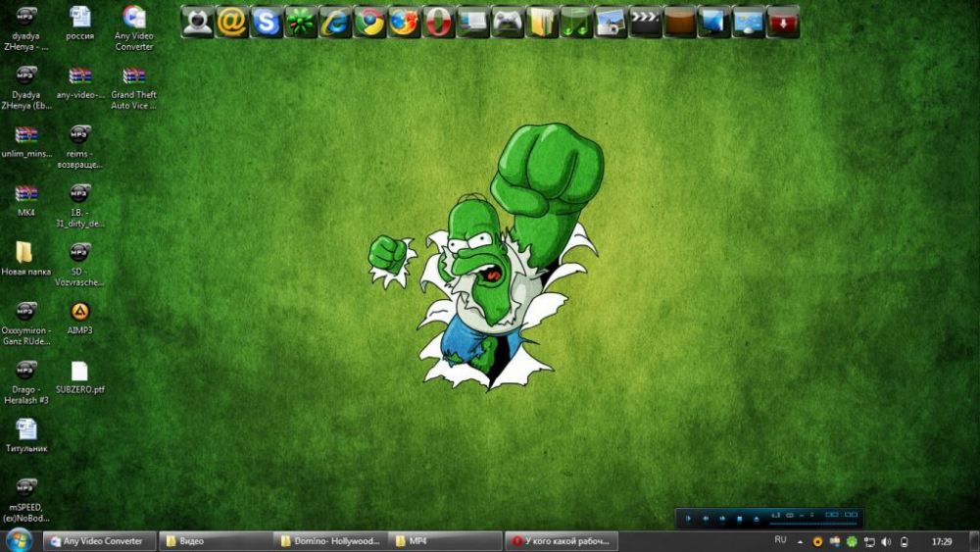Screen dimensions: 980x552
Task: Click the battery power tray icon
Action: [904, 541]
